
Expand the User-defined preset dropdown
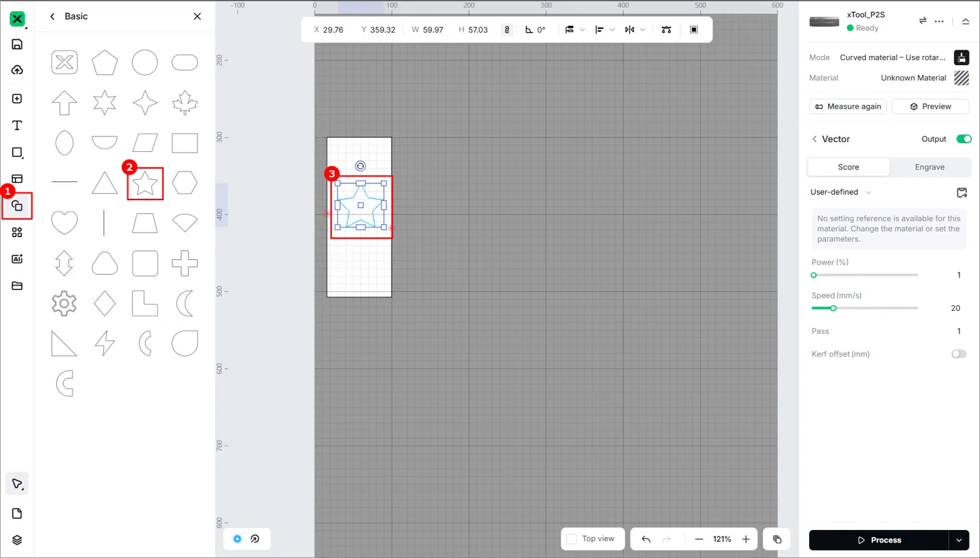(841, 193)
